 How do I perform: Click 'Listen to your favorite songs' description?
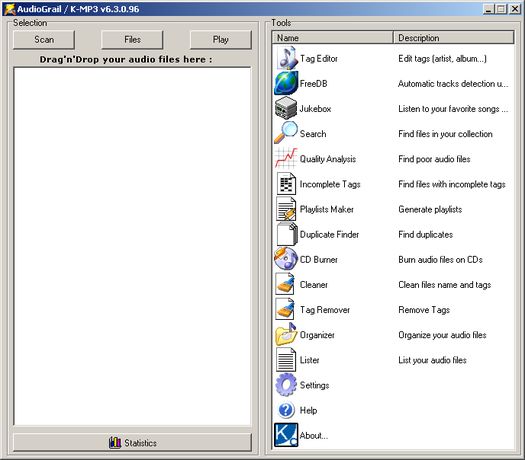point(453,109)
